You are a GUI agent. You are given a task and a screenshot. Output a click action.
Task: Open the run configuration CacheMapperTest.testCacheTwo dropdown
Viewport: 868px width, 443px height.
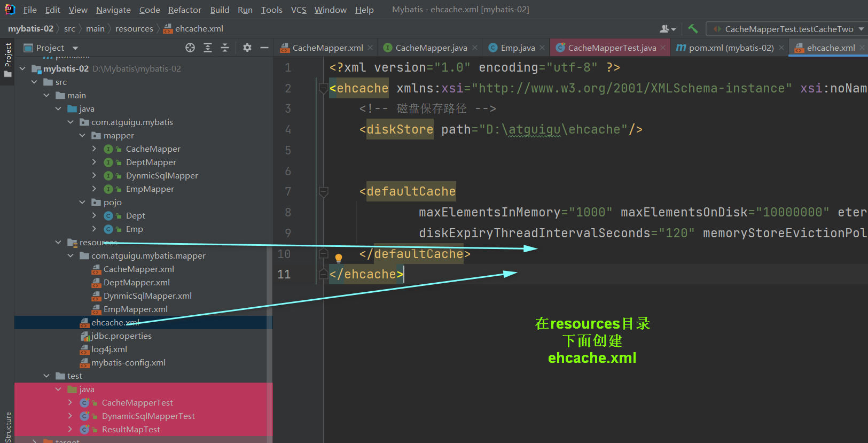[788, 29]
